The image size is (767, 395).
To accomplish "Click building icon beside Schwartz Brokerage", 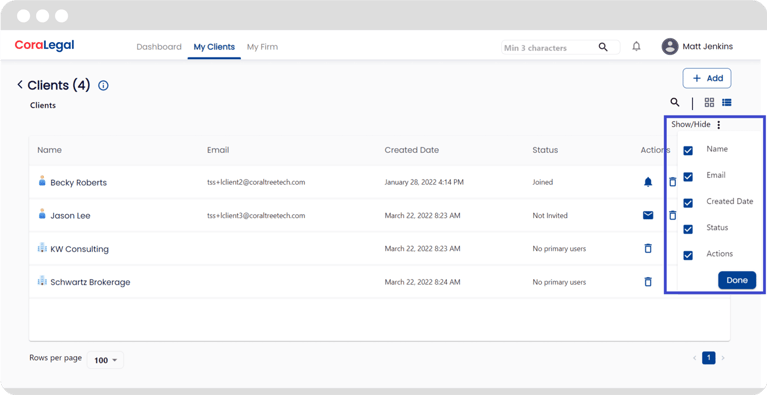I will (x=43, y=281).
